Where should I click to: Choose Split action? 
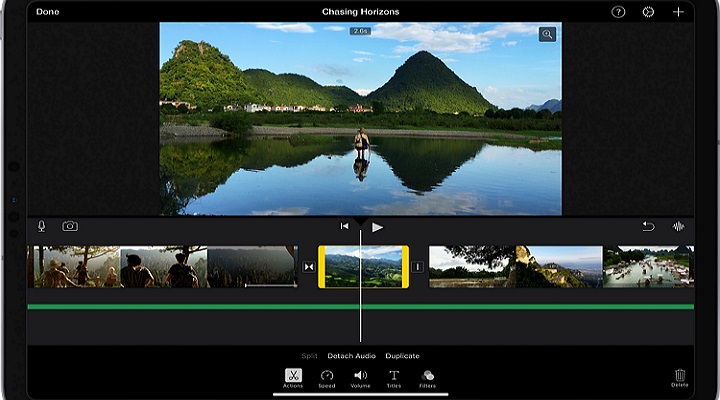pyautogui.click(x=309, y=356)
